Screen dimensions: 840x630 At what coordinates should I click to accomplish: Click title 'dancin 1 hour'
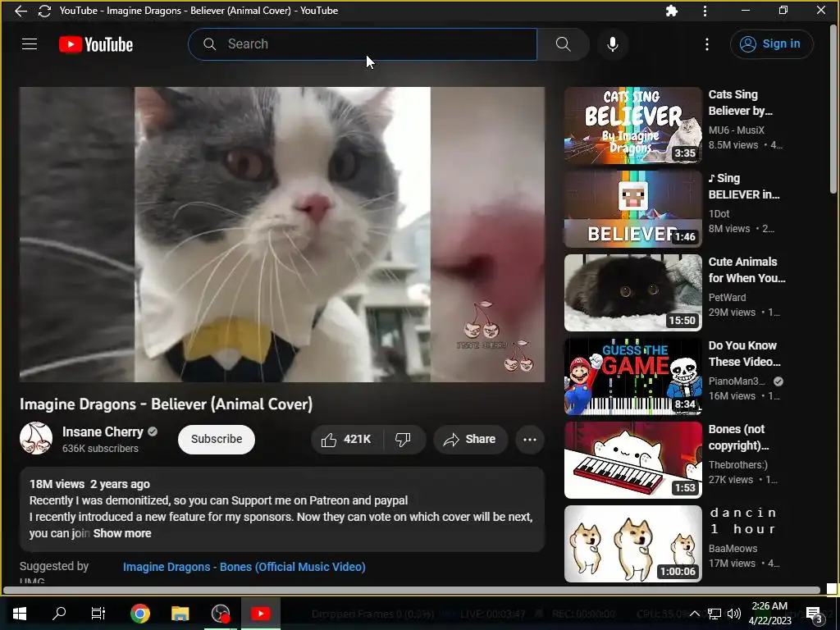[743, 521]
